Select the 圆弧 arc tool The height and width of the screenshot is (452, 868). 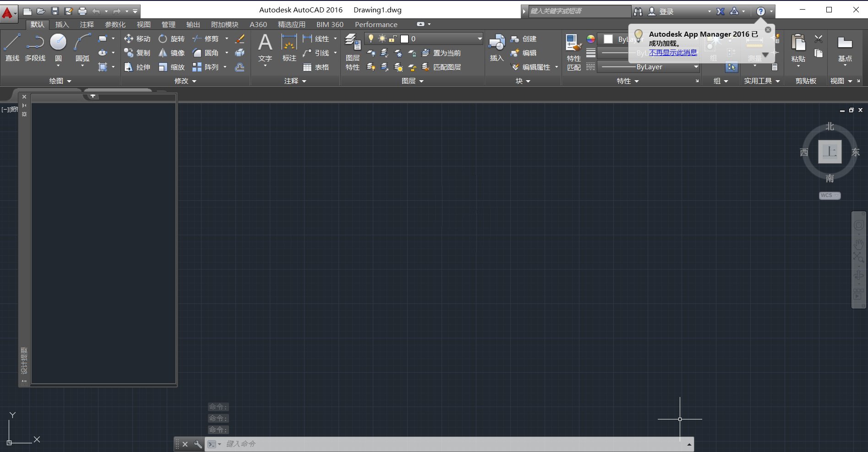pyautogui.click(x=82, y=48)
